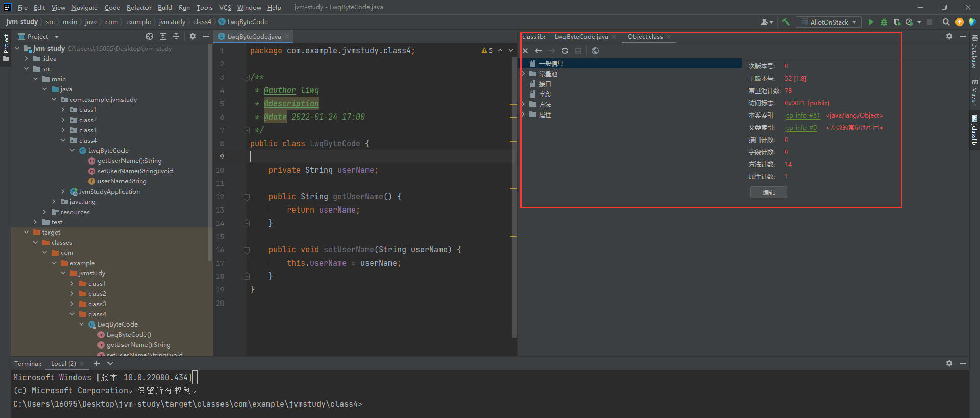Click the save icon in jclasslib toolbar
This screenshot has height=418, width=980.
578,51
